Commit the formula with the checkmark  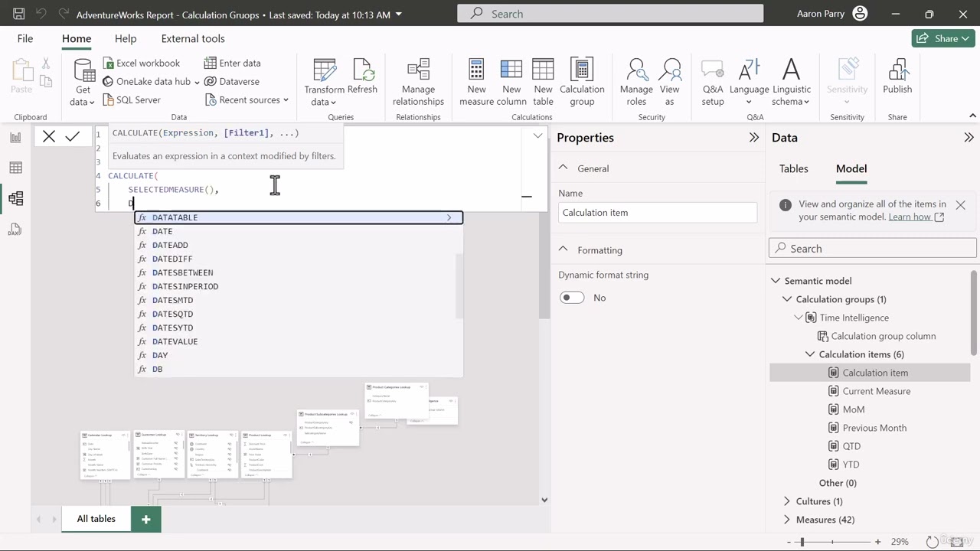(73, 136)
